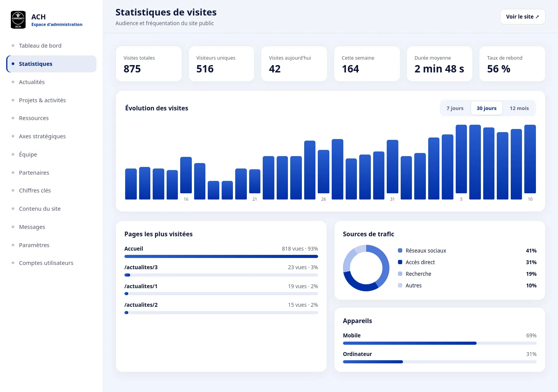Switch chart to 7 jours
This screenshot has height=392, width=558.
[455, 108]
